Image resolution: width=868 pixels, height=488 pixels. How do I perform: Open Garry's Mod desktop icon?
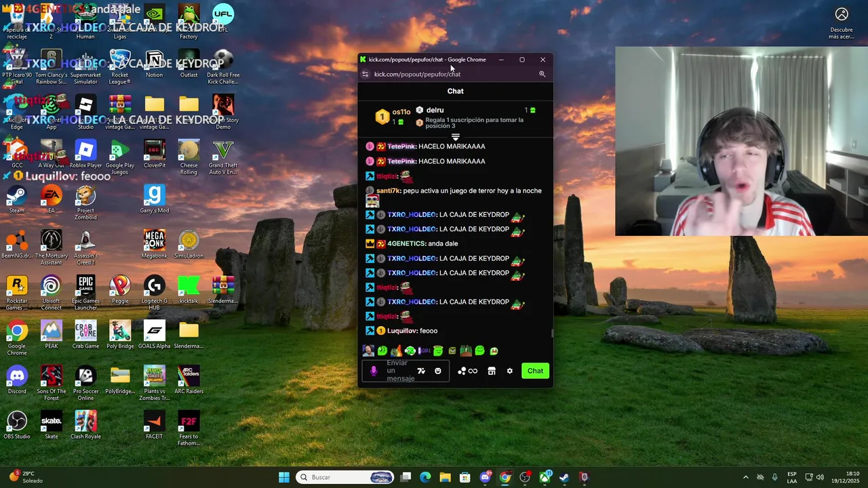tap(155, 200)
